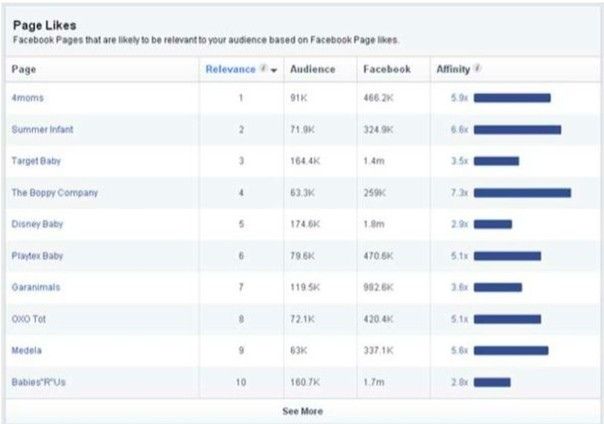Click the Affinity info icon
604x424 pixels.
pyautogui.click(x=477, y=69)
